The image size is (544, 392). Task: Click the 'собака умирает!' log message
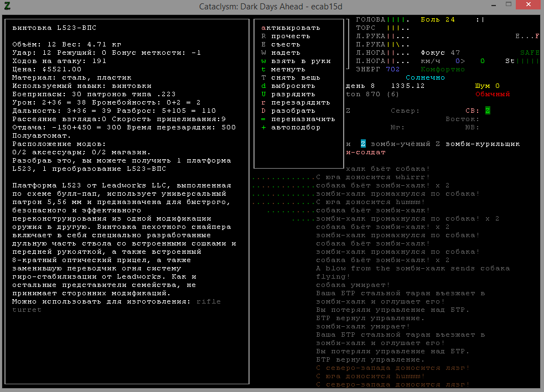click(353, 285)
